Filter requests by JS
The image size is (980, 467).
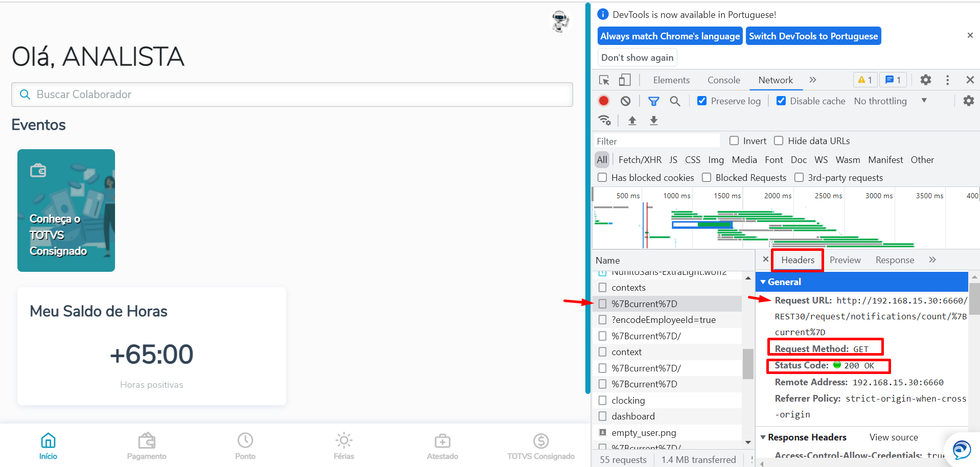point(673,160)
